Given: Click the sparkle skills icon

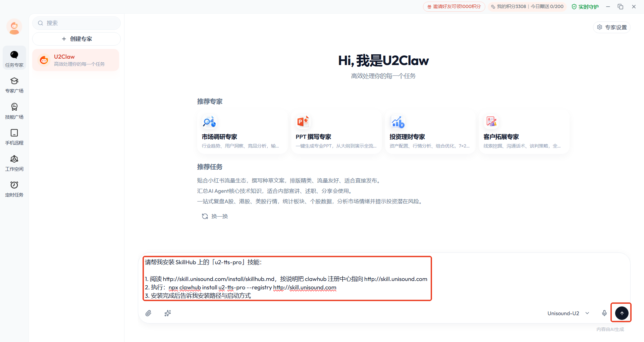Looking at the screenshot, I should [x=168, y=313].
